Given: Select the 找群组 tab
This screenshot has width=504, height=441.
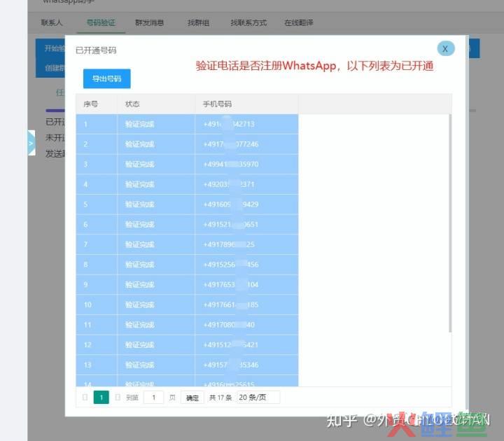Looking at the screenshot, I should tap(198, 22).
